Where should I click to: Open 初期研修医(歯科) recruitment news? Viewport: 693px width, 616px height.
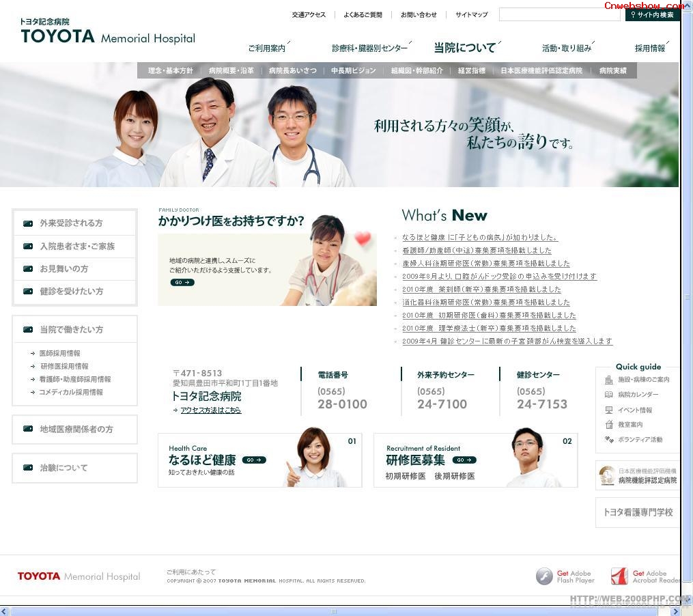489,316
